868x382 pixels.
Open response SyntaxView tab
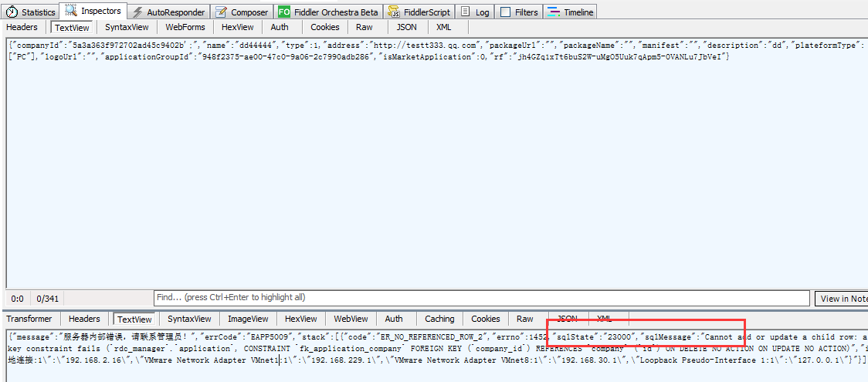pyautogui.click(x=189, y=319)
